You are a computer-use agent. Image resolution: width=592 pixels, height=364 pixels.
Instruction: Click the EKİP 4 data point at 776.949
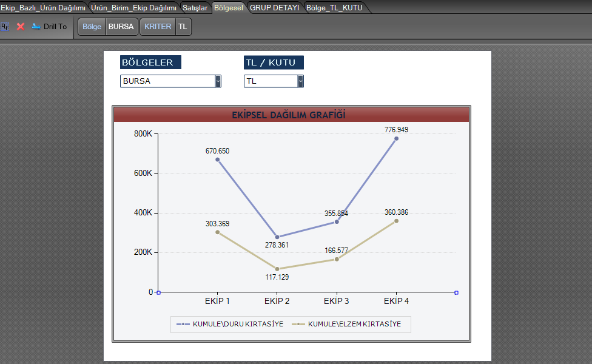click(x=396, y=138)
